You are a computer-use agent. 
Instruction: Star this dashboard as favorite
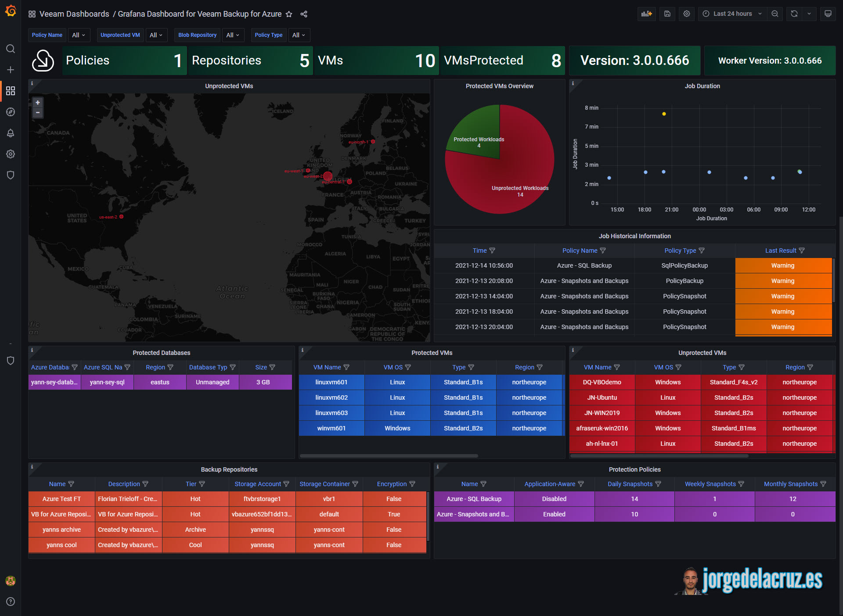[x=289, y=14]
